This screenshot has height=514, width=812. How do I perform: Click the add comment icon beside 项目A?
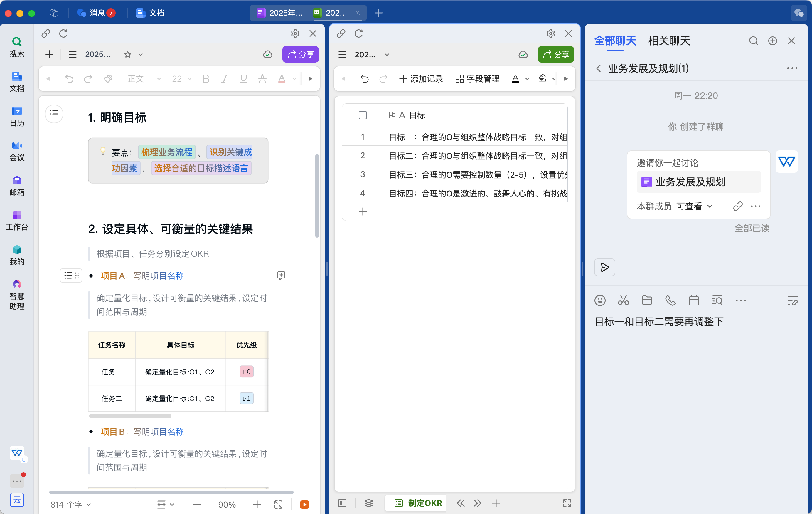tap(281, 275)
